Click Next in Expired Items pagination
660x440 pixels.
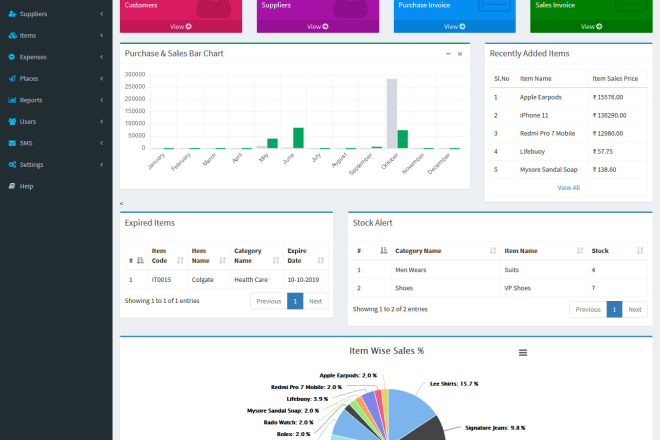pos(315,301)
